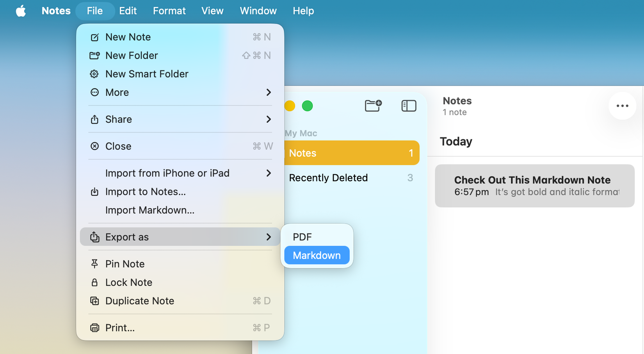644x354 pixels.
Task: Open the File menu
Action: click(95, 11)
